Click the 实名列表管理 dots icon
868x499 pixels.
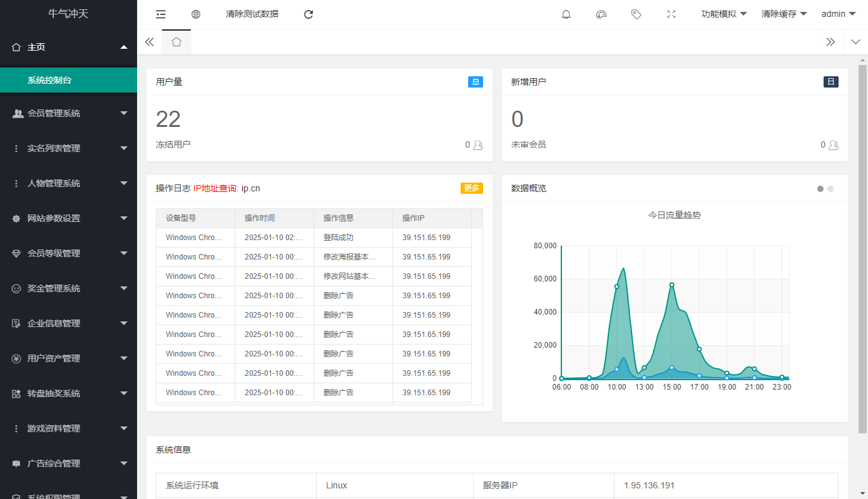[16, 148]
